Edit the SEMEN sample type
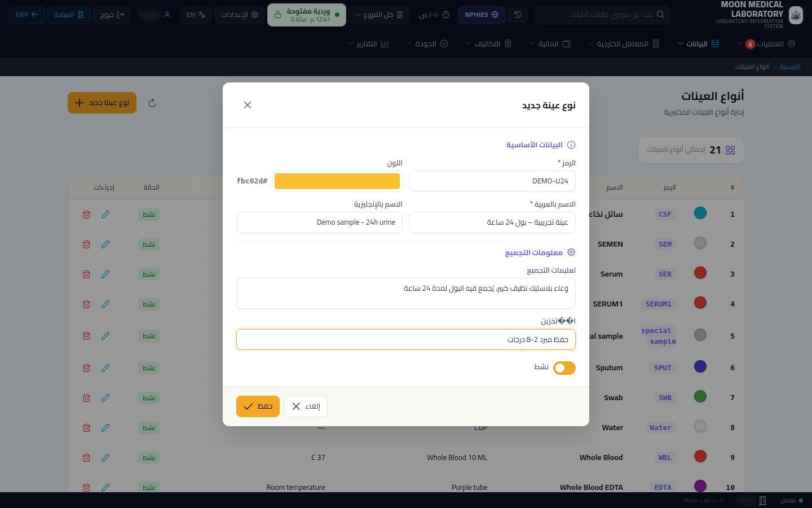Image resolution: width=812 pixels, height=508 pixels. [x=105, y=244]
